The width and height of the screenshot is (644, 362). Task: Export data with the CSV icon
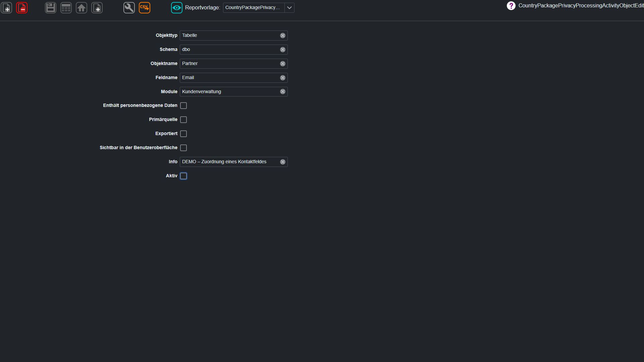[x=145, y=8]
